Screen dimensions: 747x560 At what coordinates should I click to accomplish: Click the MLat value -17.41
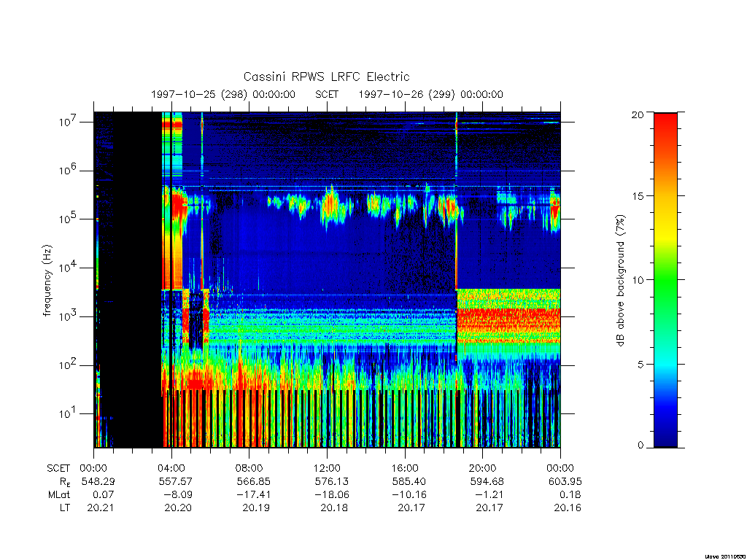click(253, 495)
